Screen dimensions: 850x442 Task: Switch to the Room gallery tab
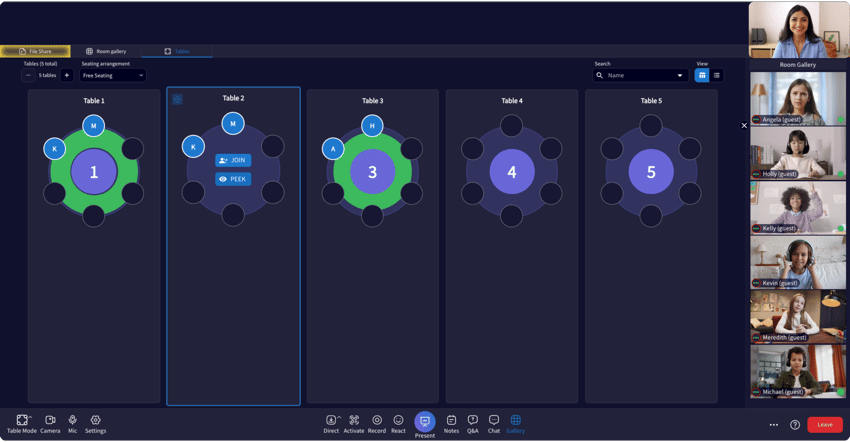tap(106, 51)
